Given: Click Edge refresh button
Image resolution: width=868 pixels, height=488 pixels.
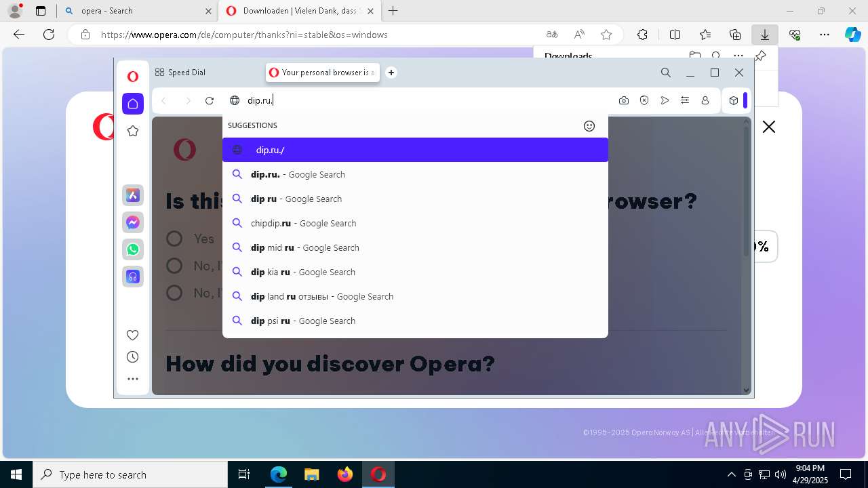Looking at the screenshot, I should (49, 35).
